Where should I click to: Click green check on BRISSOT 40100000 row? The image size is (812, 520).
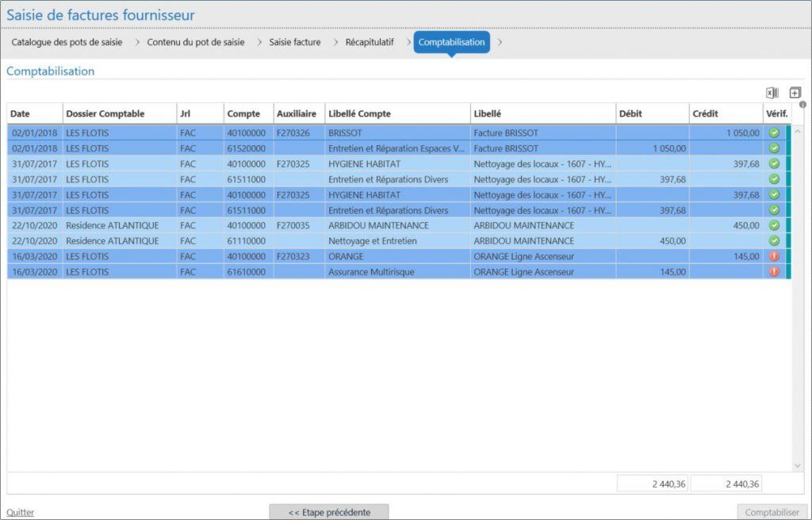[774, 132]
